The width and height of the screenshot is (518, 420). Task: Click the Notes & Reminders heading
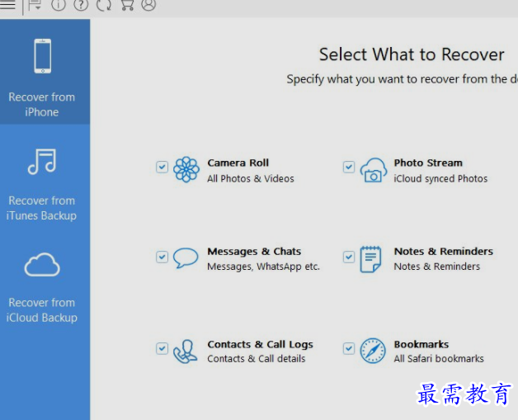tap(443, 251)
